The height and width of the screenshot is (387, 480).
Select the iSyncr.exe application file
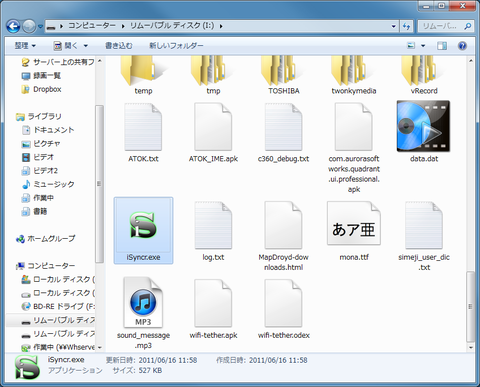click(x=143, y=230)
